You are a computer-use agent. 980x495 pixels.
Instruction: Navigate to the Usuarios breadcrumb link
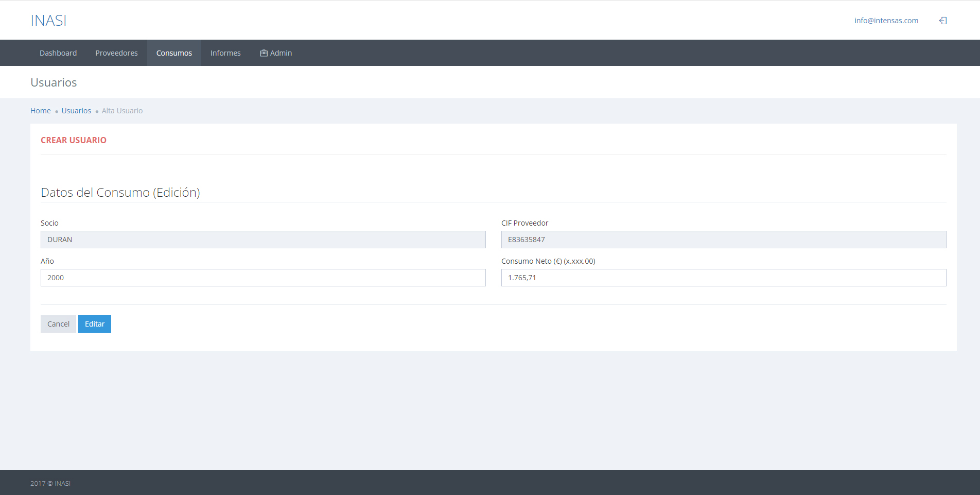click(x=76, y=111)
